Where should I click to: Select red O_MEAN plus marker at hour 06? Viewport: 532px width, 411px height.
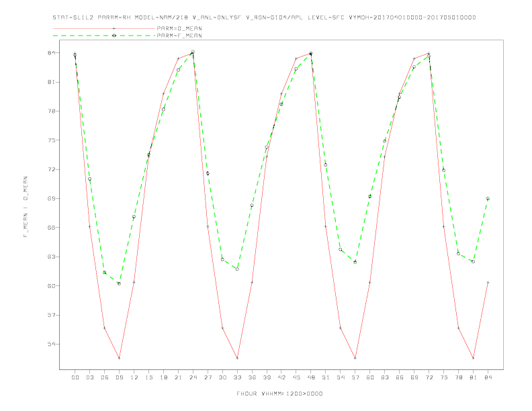coord(105,328)
